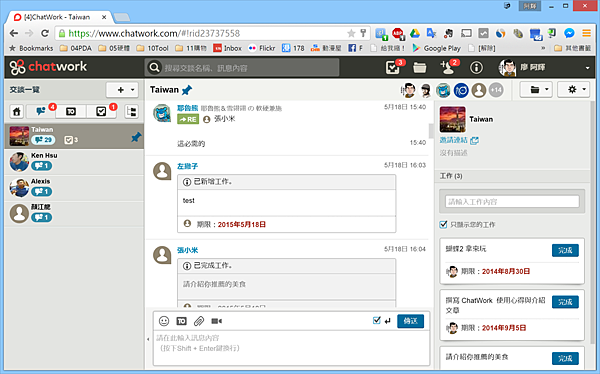
Task: Open chat settings gear dropdown
Action: 573,90
